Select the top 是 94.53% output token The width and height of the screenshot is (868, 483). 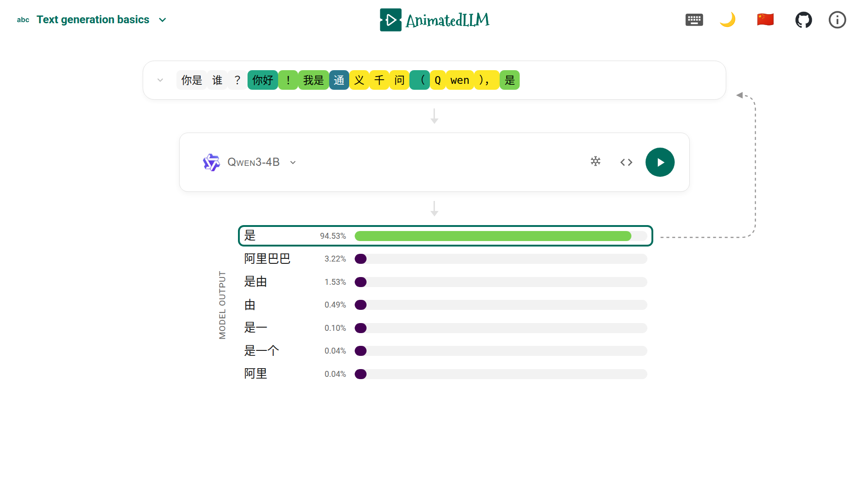pyautogui.click(x=445, y=236)
